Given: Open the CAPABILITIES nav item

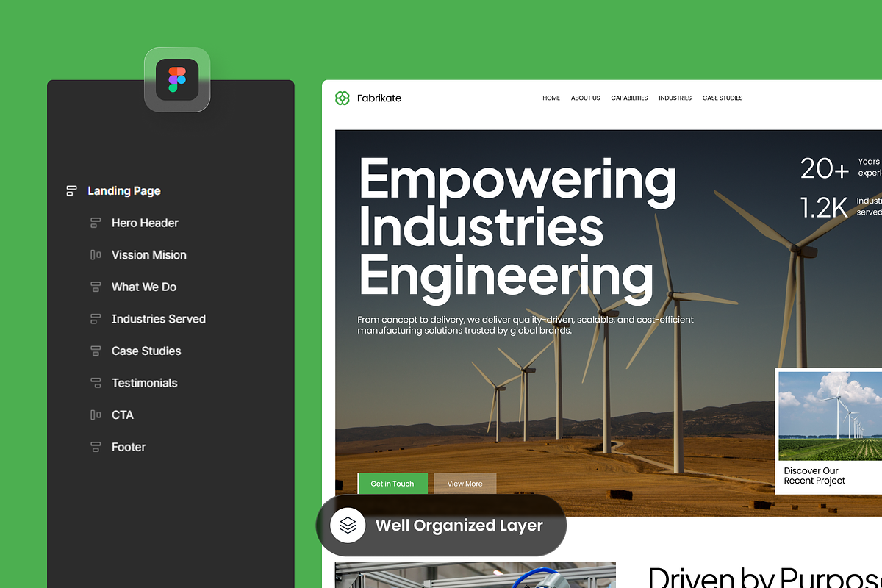Looking at the screenshot, I should tap(629, 98).
